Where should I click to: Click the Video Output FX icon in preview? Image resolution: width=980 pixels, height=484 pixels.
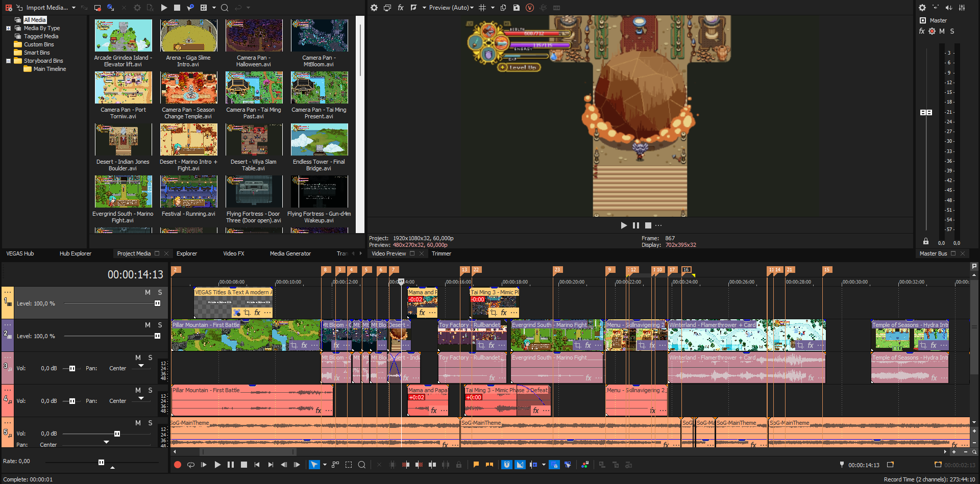click(x=401, y=8)
